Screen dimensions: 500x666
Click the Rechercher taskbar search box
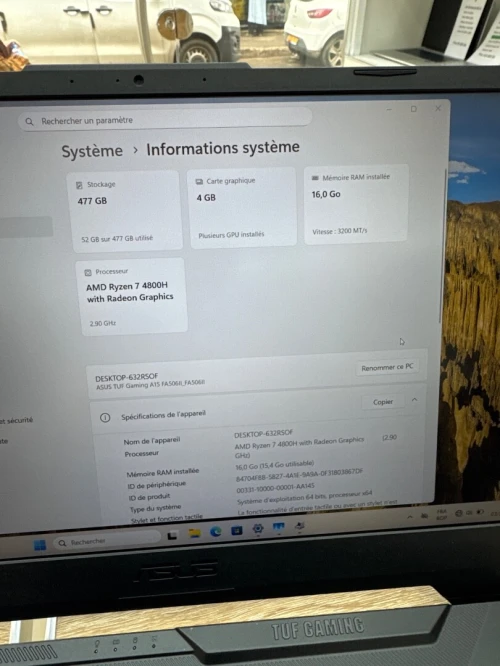tap(106, 541)
